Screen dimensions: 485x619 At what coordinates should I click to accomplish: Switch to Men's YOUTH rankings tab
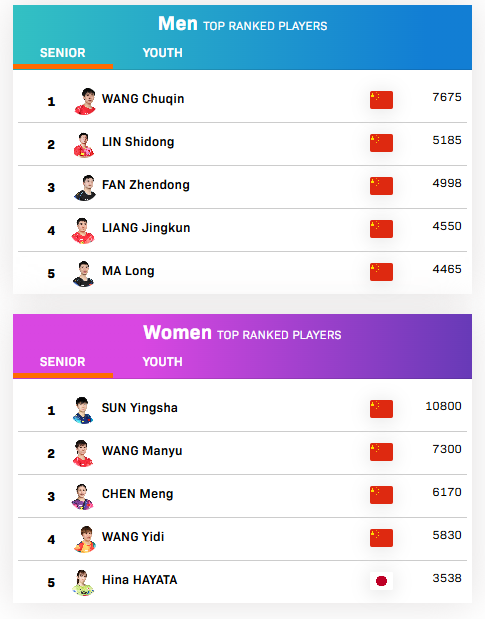pos(163,53)
